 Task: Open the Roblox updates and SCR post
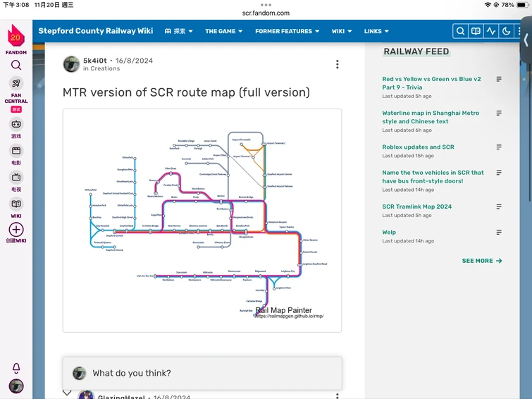tap(418, 147)
